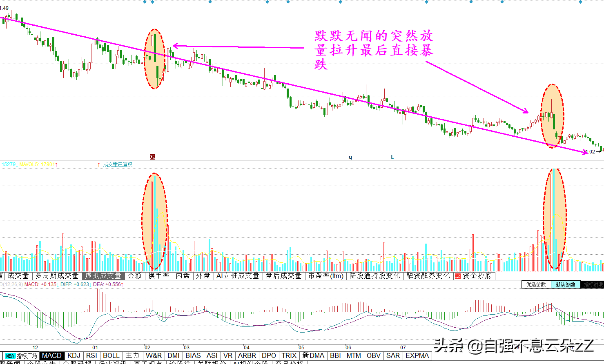Open the AI立桩成交量 tab
This screenshot has height=364, width=604.
pyautogui.click(x=238, y=276)
